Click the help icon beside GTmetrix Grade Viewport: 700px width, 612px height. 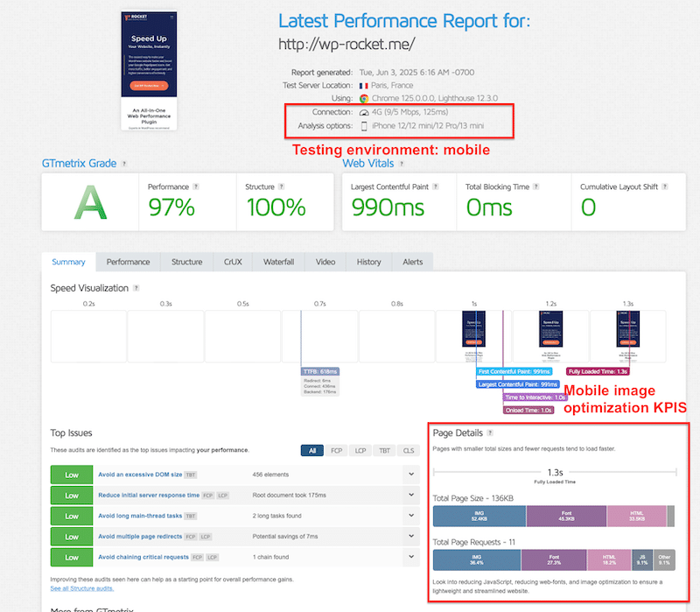[x=124, y=164]
